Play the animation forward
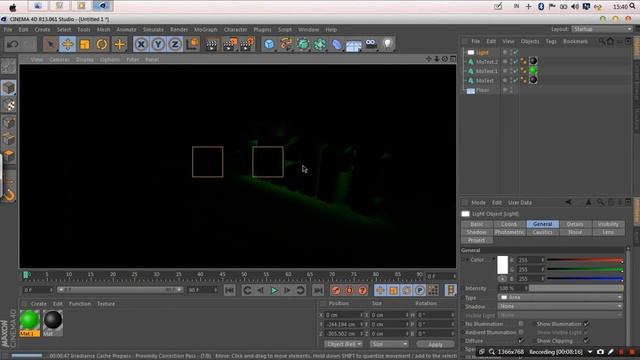 (274, 290)
